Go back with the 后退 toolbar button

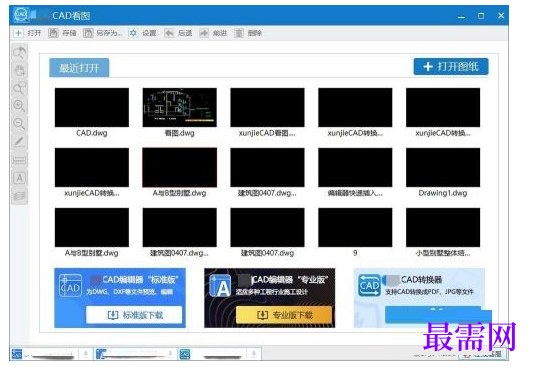(178, 33)
